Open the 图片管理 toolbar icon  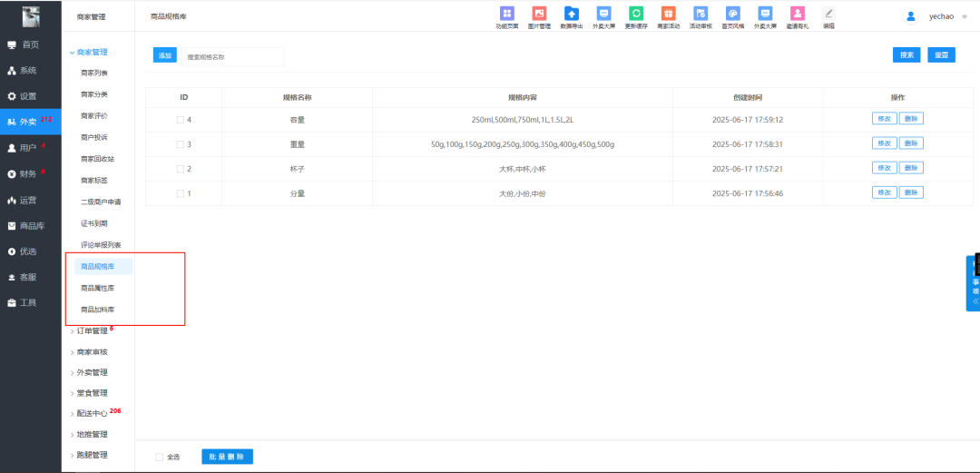click(x=539, y=14)
